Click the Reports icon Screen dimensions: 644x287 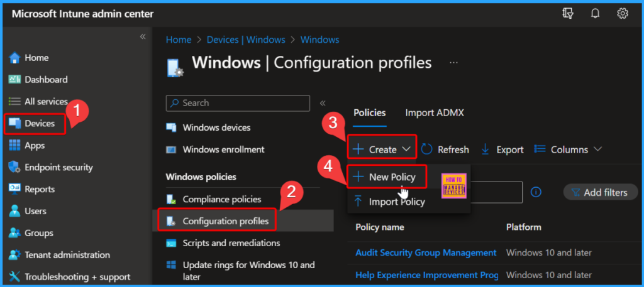(x=14, y=189)
